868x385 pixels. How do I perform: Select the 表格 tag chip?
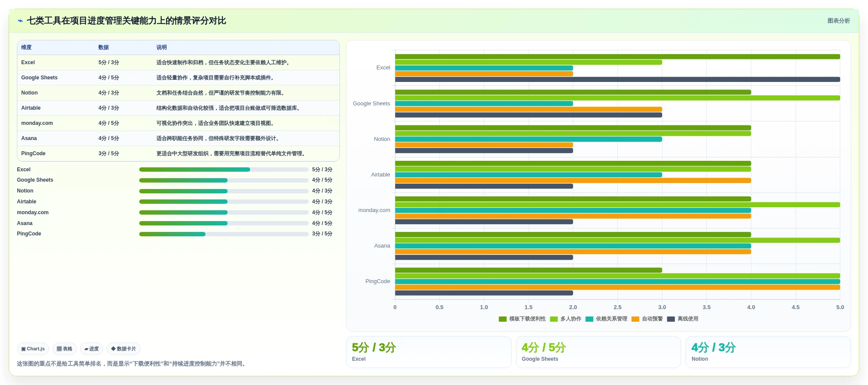tap(65, 349)
